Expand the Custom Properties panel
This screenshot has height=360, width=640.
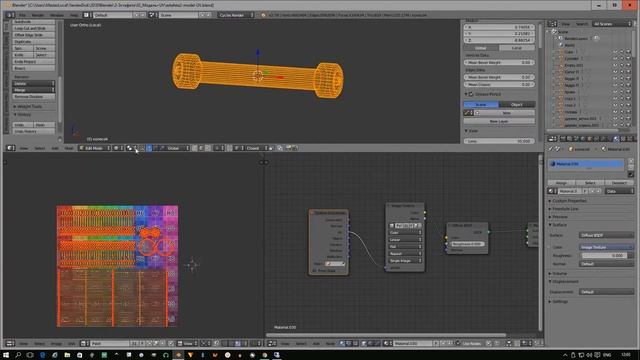coord(569,201)
